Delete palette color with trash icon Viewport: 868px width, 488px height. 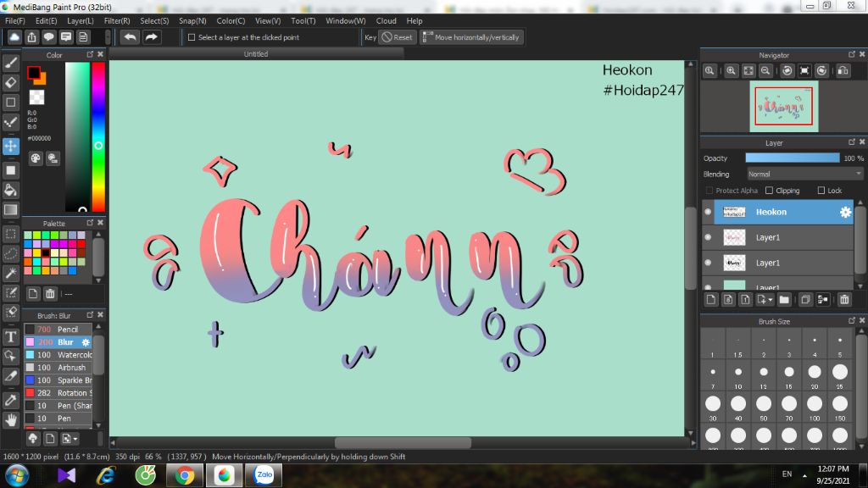pos(50,294)
